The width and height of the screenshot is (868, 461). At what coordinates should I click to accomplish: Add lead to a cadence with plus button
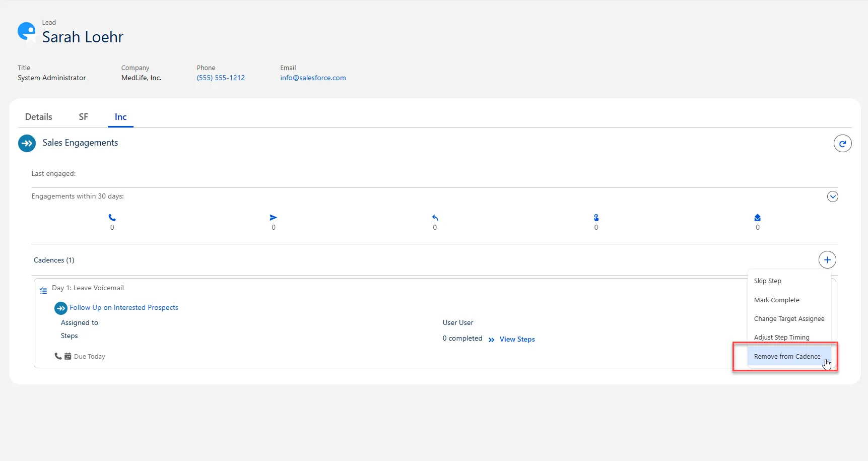[x=827, y=260]
